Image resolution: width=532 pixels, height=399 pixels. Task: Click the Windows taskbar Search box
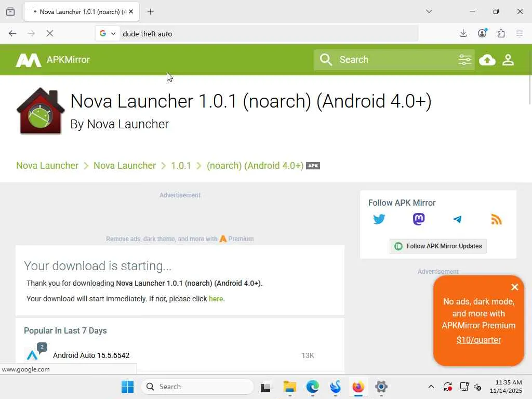click(197, 387)
